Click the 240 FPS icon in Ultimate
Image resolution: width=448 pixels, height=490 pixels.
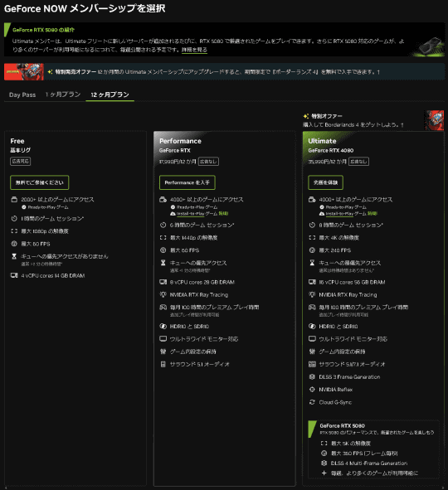[312, 250]
